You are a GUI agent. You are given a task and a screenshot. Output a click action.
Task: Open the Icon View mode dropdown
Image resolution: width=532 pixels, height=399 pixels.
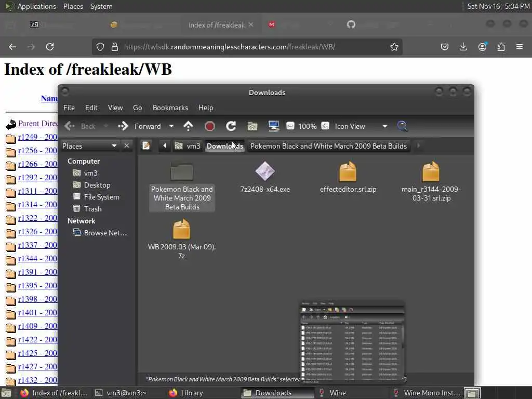385,126
